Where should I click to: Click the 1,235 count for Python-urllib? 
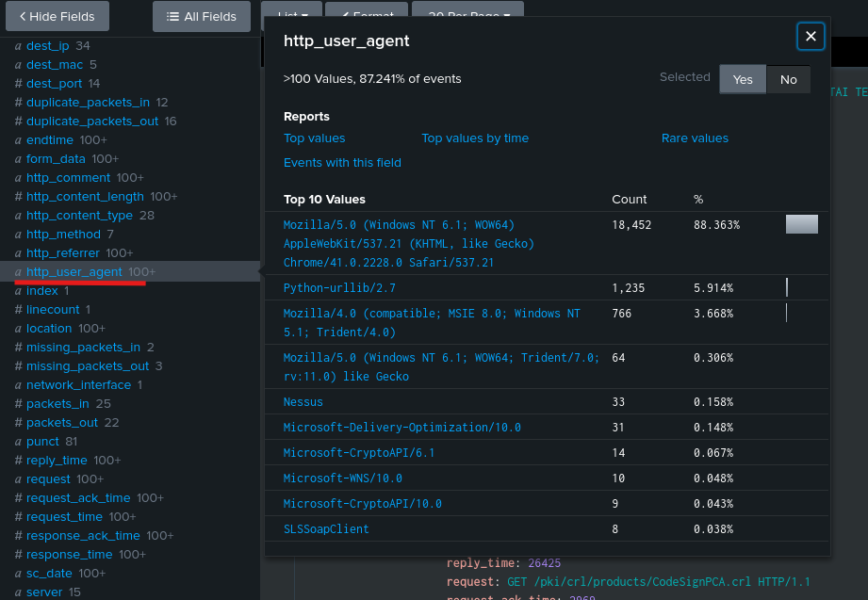point(628,288)
